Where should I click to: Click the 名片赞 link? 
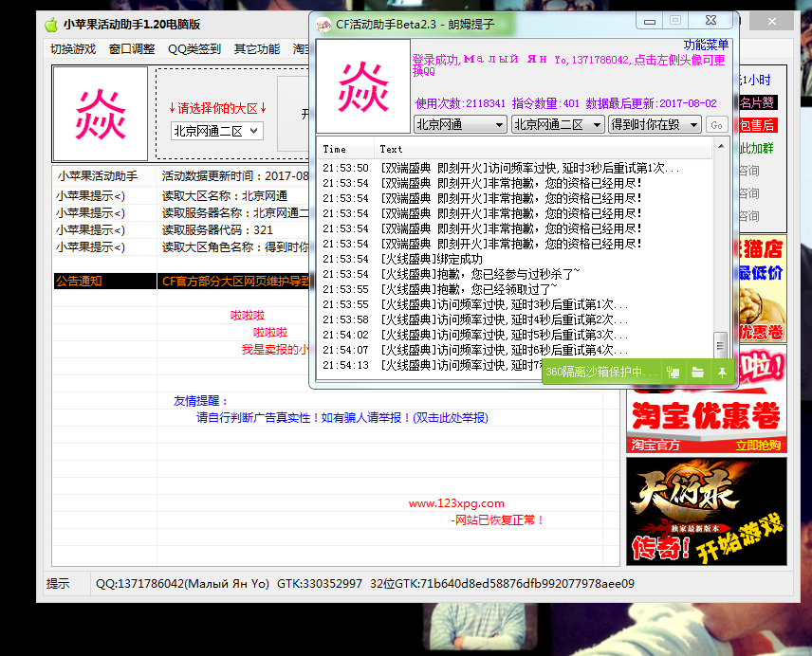coord(757,102)
